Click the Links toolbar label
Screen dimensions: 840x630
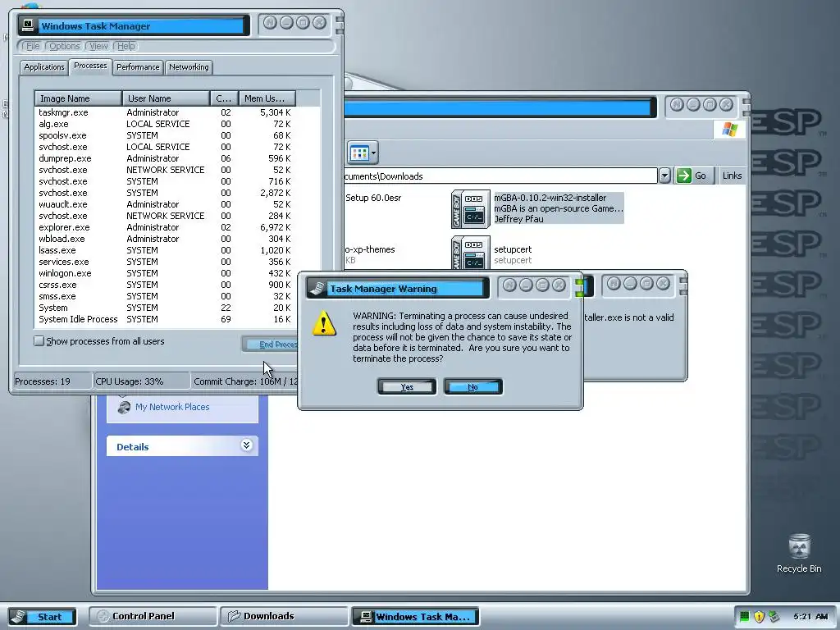732,176
